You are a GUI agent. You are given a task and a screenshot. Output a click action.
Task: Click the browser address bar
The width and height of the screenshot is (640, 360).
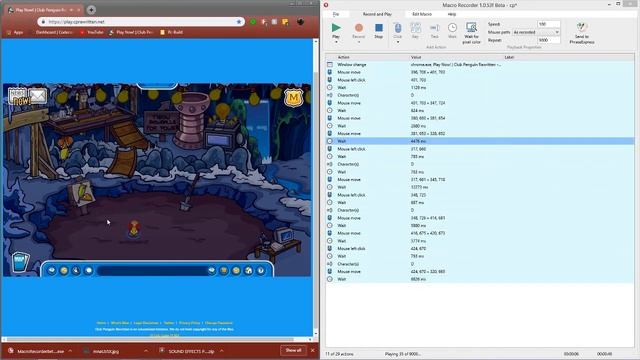tap(141, 22)
